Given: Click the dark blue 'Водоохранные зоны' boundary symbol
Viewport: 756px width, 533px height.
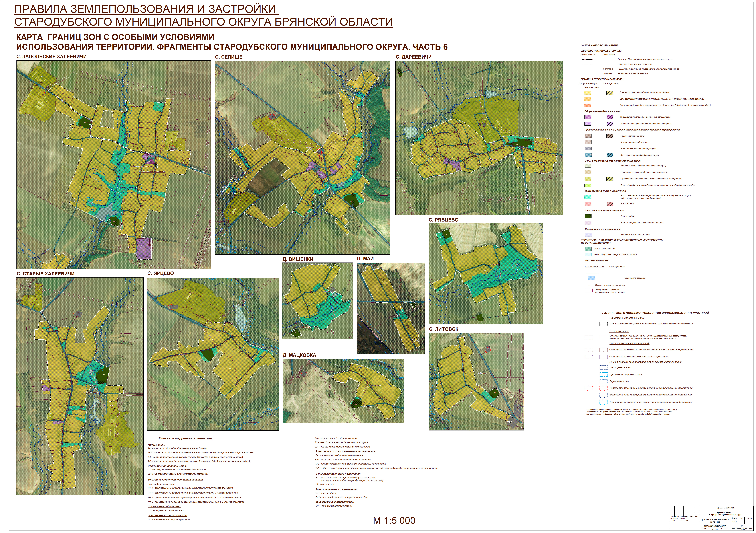Looking at the screenshot, I should click(x=604, y=368).
